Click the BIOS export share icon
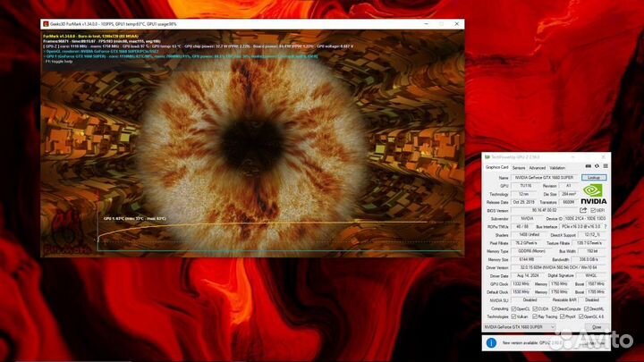 tap(582, 211)
